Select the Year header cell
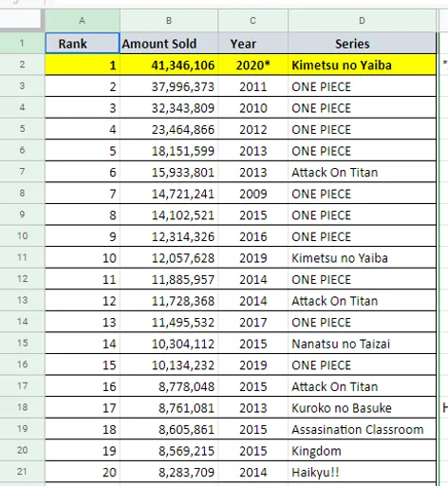Viewport: 448px width, 486px height. click(252, 44)
